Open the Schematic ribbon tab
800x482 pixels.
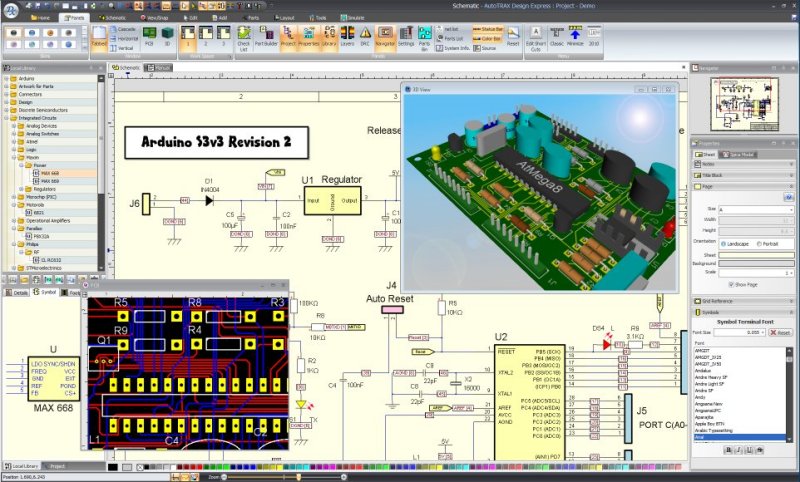point(112,18)
